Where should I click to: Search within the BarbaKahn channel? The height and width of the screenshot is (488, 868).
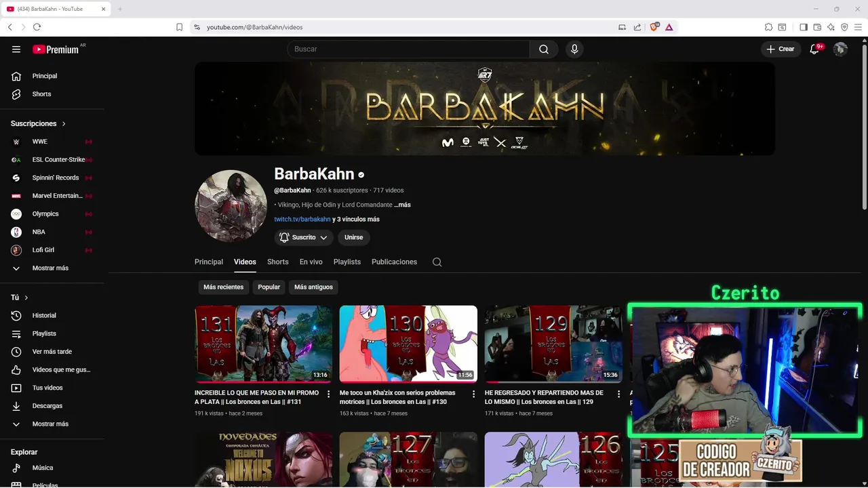437,262
